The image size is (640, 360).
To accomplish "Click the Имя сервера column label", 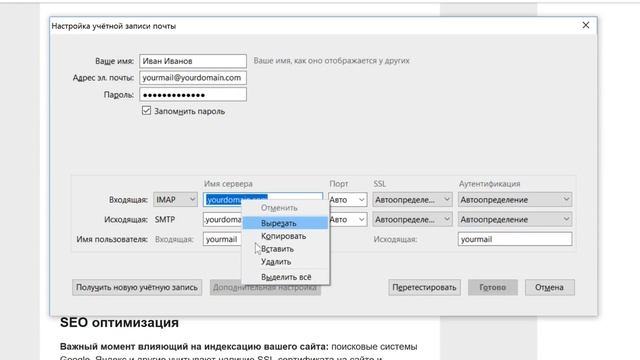I will (228, 184).
